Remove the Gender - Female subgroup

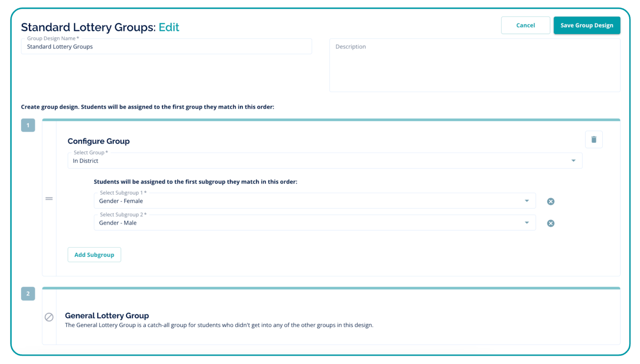point(550,201)
